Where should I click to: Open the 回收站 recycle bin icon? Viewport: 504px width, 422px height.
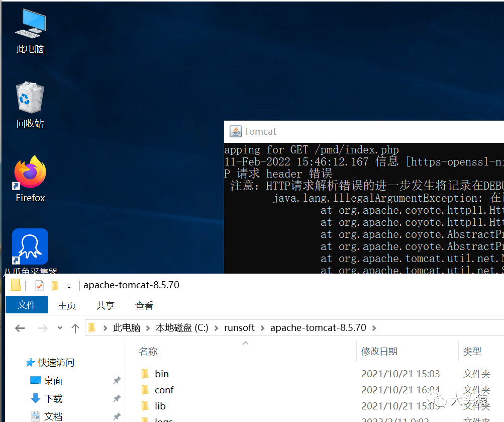[x=30, y=105]
